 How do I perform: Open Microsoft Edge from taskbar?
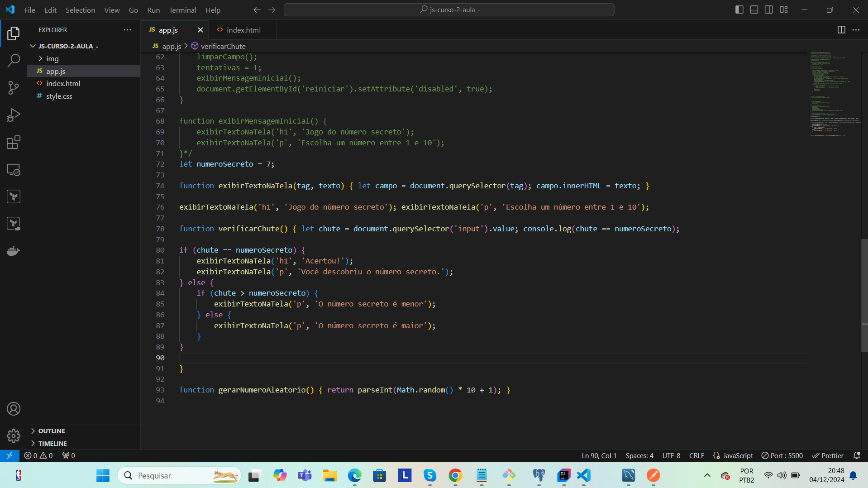point(355,475)
